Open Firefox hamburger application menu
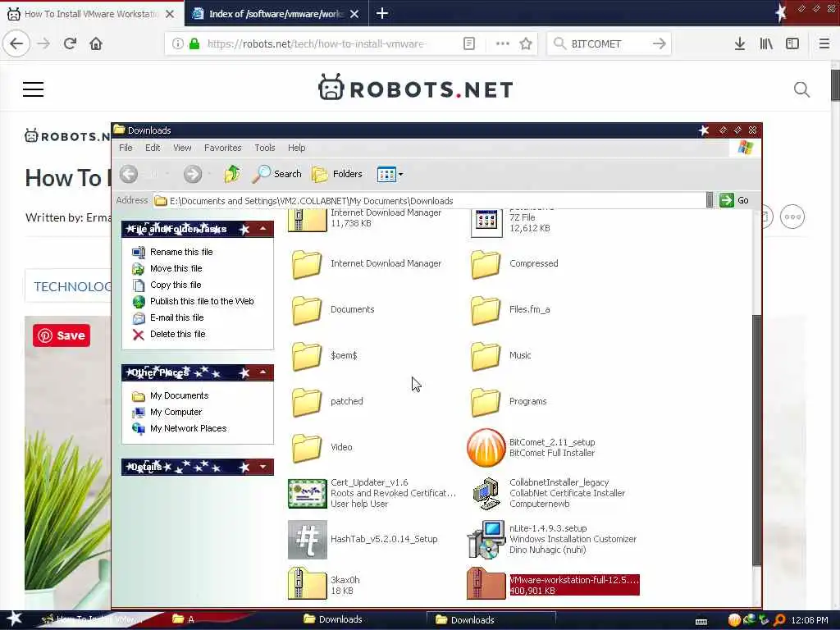Image resolution: width=840 pixels, height=630 pixels. coord(824,43)
